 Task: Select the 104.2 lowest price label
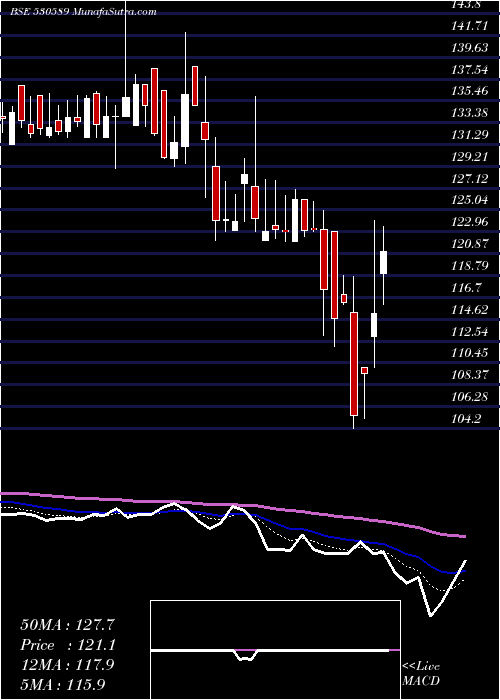467,418
